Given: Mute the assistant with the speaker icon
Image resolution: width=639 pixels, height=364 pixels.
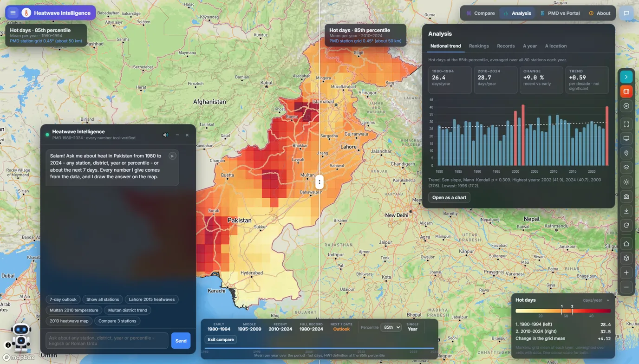Looking at the screenshot, I should pyautogui.click(x=166, y=135).
